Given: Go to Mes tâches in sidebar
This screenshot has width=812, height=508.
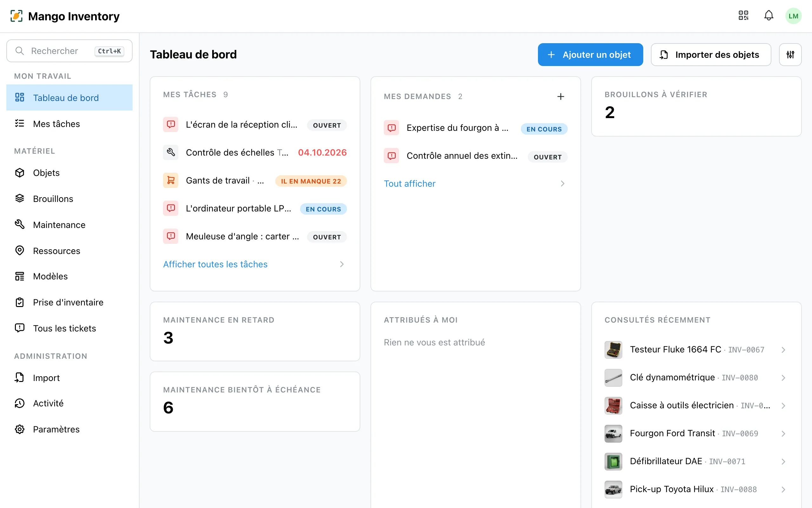Looking at the screenshot, I should (69, 124).
